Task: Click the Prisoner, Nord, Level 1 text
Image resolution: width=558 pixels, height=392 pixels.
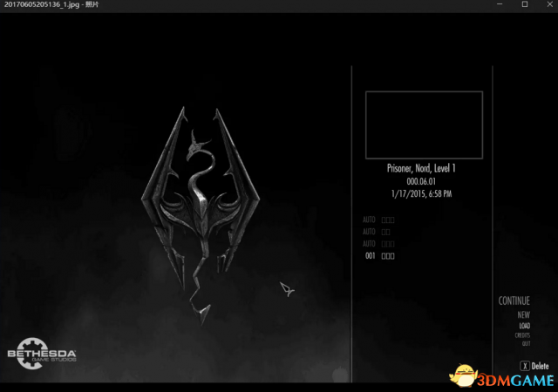Action: point(421,168)
